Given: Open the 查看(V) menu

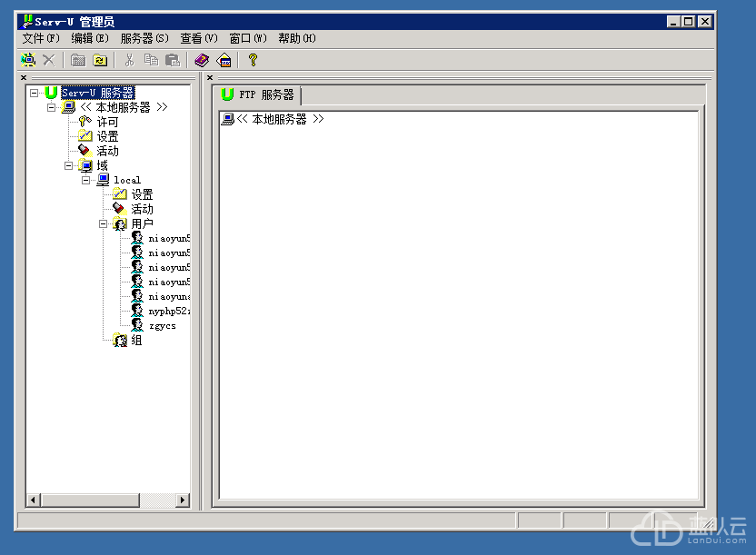Looking at the screenshot, I should 199,38.
